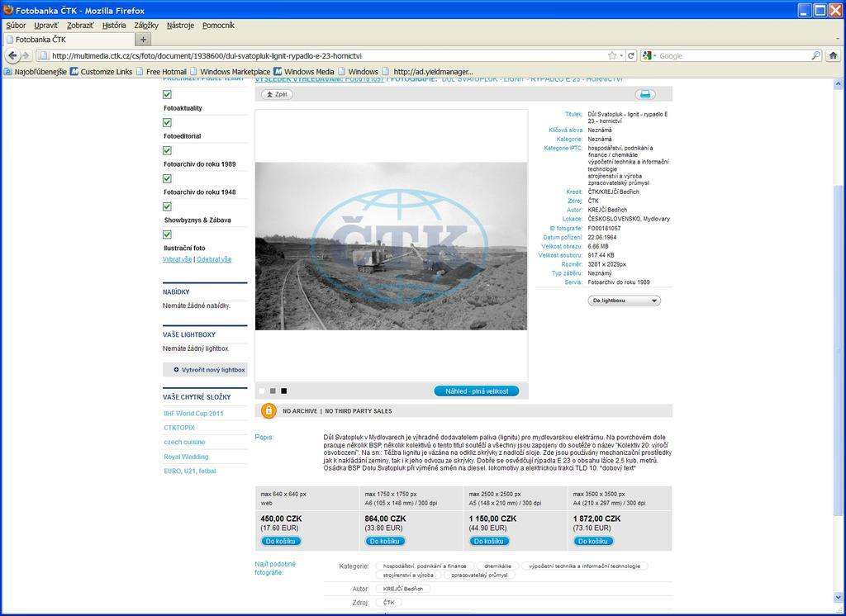Click Vytvořit nový lightbox button
Viewport: 846px width, 616px height.
coord(206,369)
